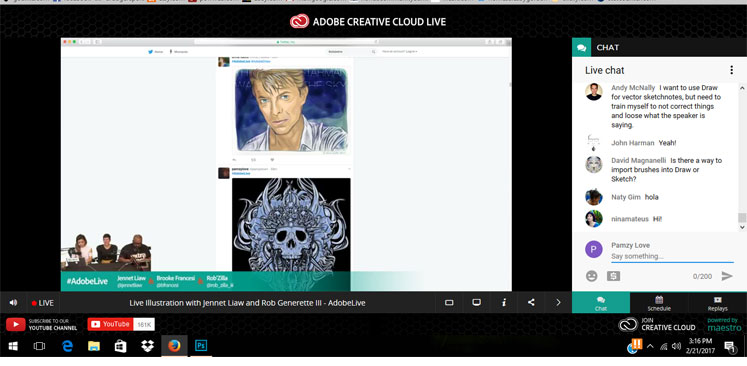Open the Replays tab
Viewport: 747px width, 366px height.
point(717,303)
